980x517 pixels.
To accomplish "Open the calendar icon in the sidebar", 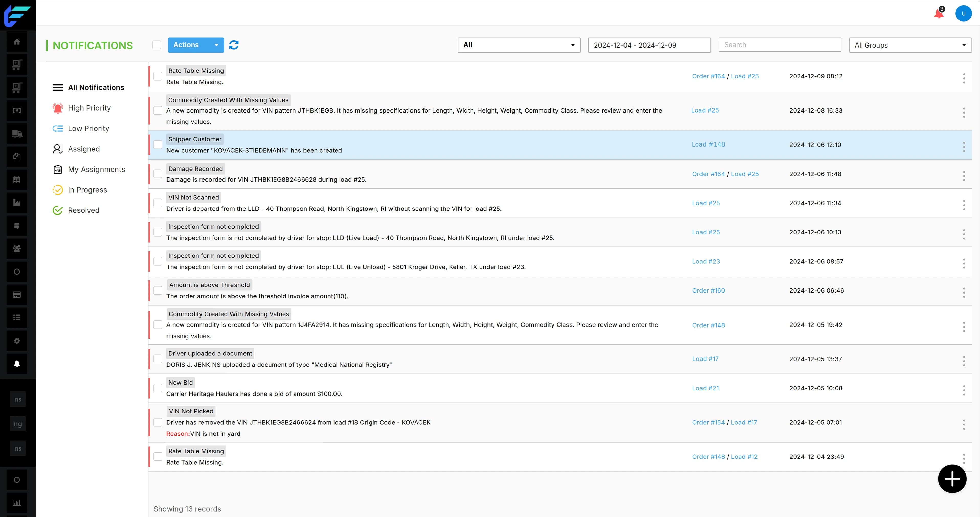I will coord(17,180).
